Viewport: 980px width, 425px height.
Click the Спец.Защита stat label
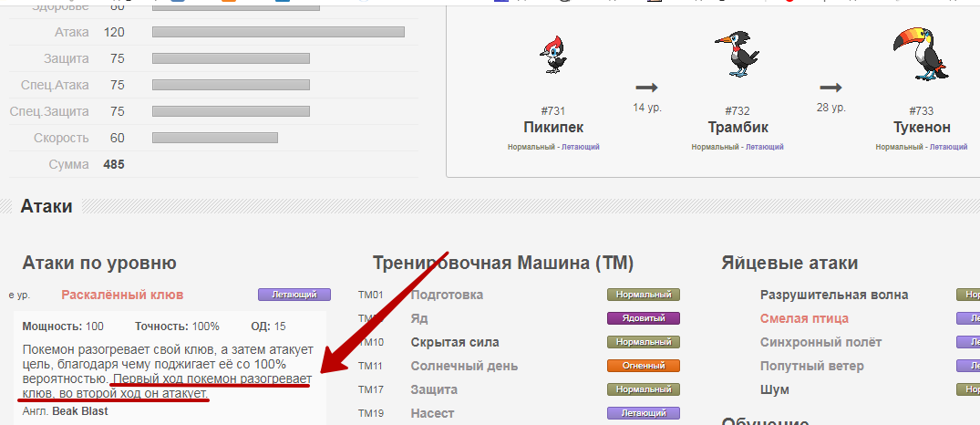coord(49,112)
